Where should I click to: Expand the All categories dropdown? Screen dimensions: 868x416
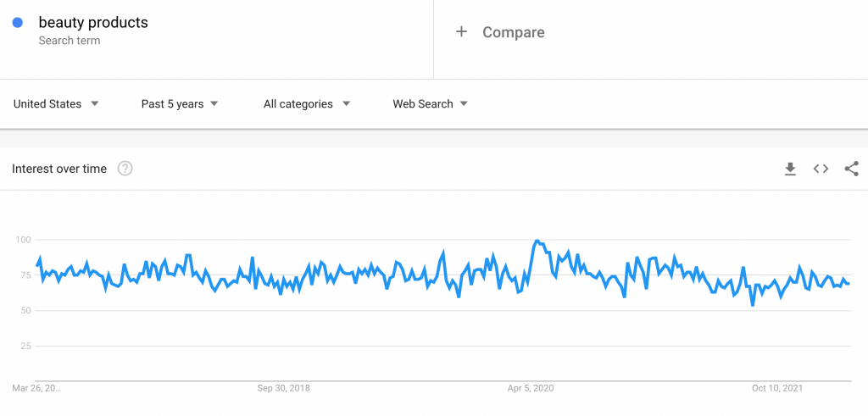click(307, 104)
